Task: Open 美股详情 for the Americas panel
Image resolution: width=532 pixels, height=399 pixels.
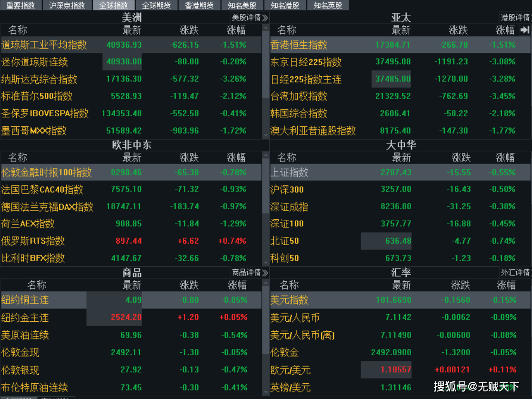Action: tap(250, 17)
